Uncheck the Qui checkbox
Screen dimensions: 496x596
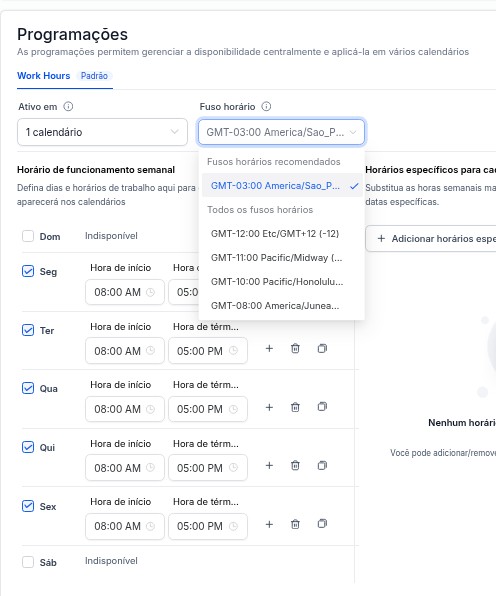coord(28,447)
